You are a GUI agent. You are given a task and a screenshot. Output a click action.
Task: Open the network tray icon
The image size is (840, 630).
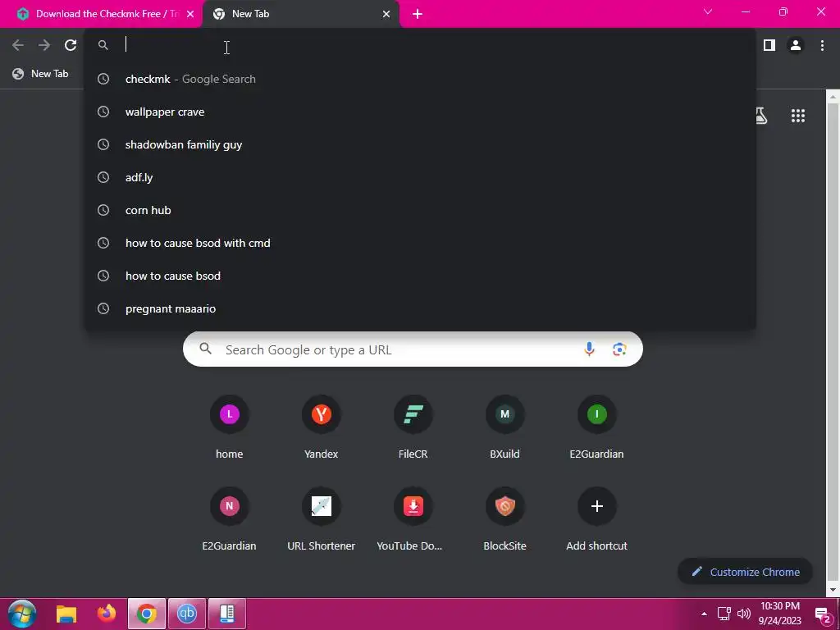tap(724, 614)
